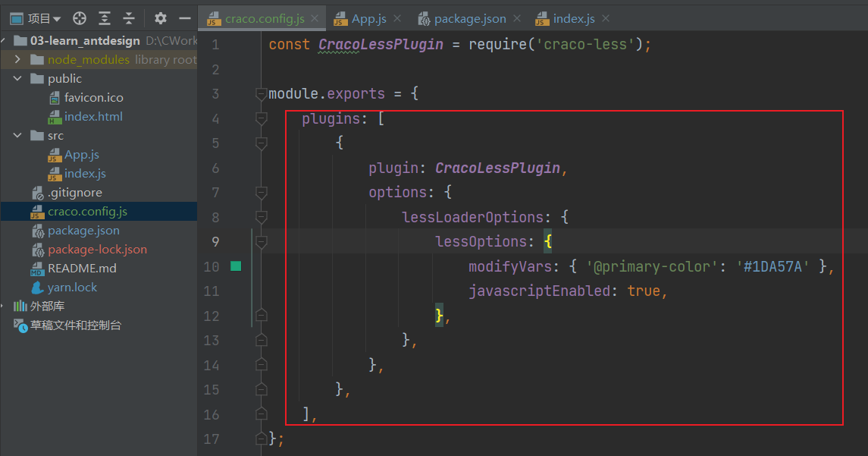The width and height of the screenshot is (868, 456).
Task: Fold lessOptions block at line 9
Action: pos(262,241)
